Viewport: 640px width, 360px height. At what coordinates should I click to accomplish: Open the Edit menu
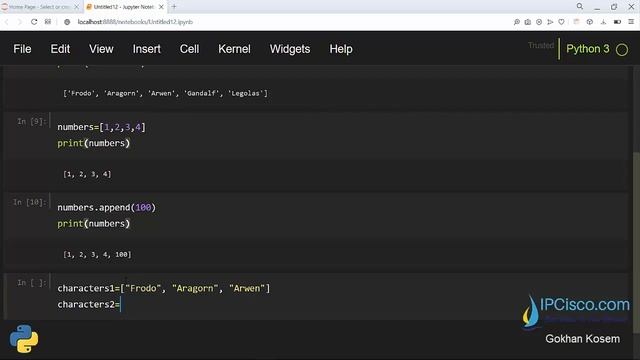pyautogui.click(x=60, y=49)
